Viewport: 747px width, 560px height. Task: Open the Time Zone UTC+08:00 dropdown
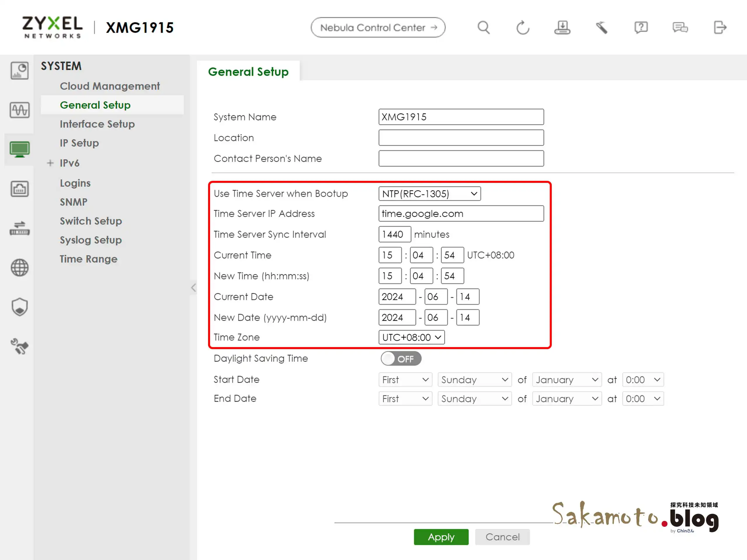[x=411, y=337]
